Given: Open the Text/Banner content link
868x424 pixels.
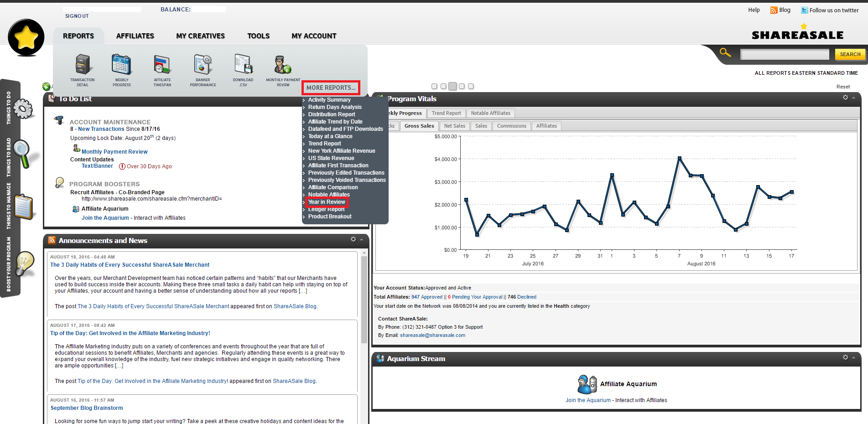Looking at the screenshot, I should tap(97, 166).
